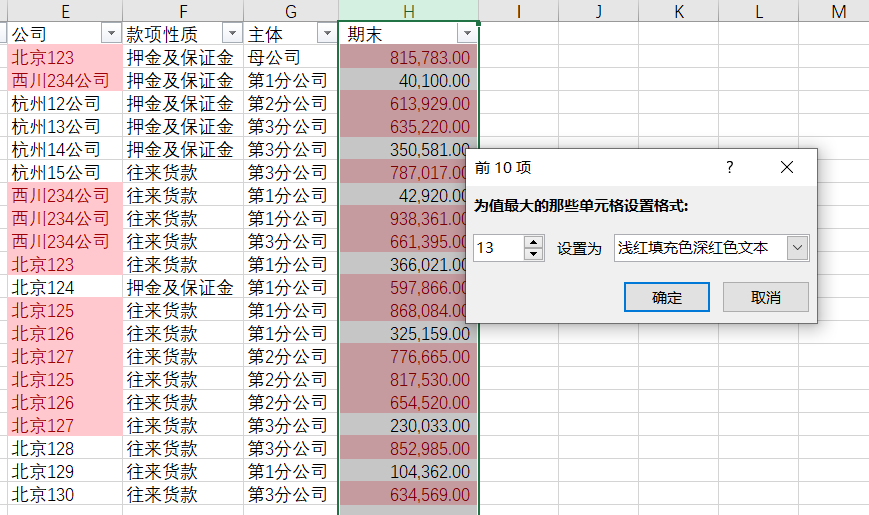This screenshot has width=869, height=515.
Task: Click the 款项性质 header cell
Action: pyautogui.click(x=183, y=34)
